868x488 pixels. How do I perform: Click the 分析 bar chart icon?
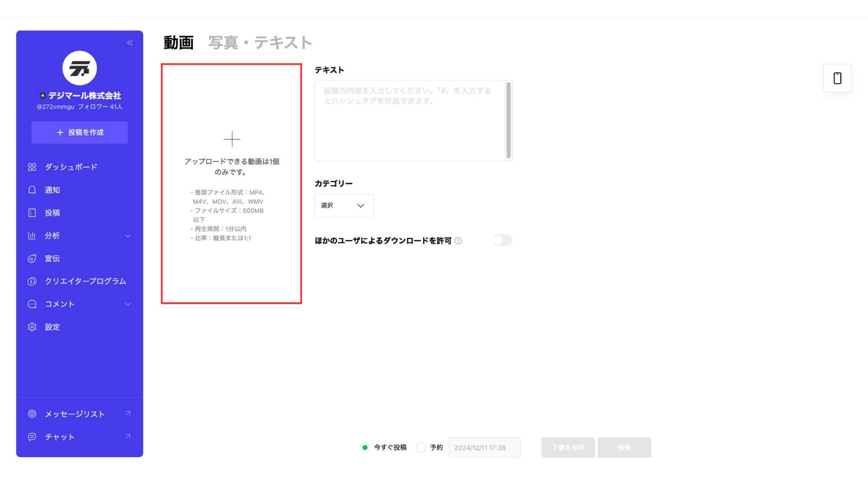click(32, 236)
